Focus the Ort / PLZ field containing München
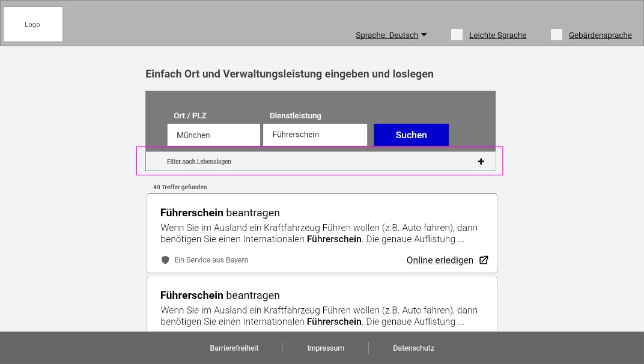The height and width of the screenshot is (364, 644). point(214,135)
